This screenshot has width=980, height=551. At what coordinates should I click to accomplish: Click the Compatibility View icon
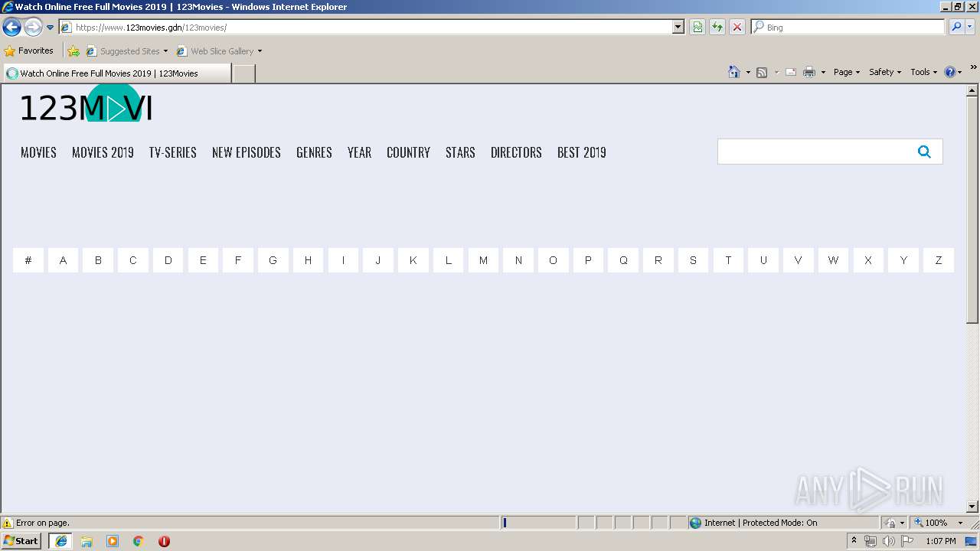pyautogui.click(x=697, y=27)
